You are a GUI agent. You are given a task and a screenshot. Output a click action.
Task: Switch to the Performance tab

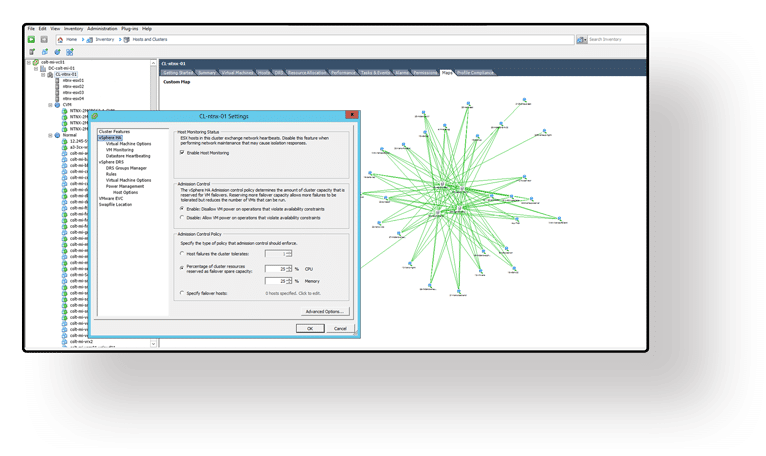343,73
